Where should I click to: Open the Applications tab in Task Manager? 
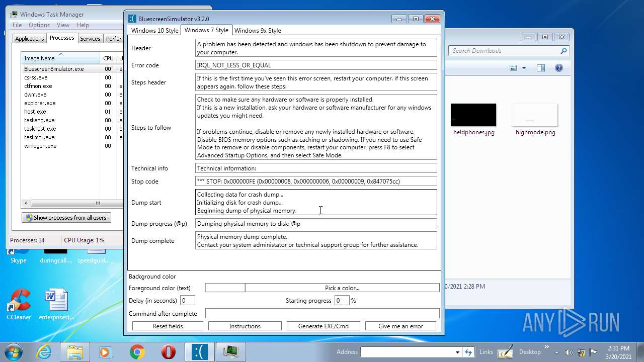point(30,38)
